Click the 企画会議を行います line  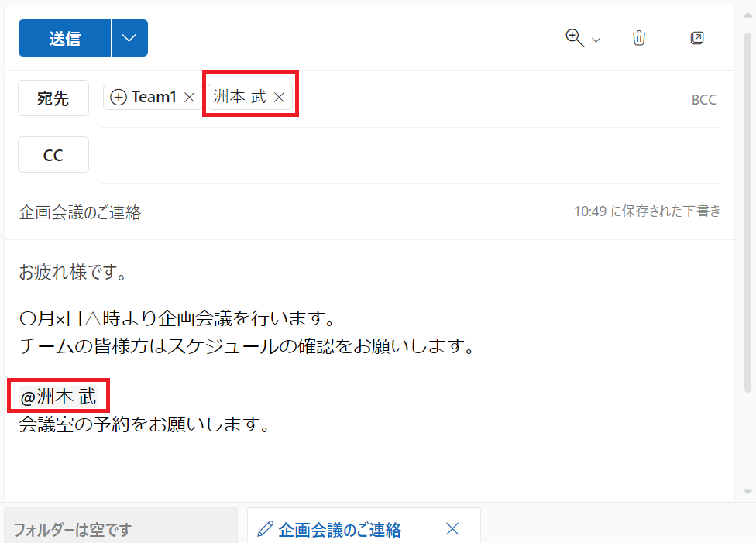177,318
